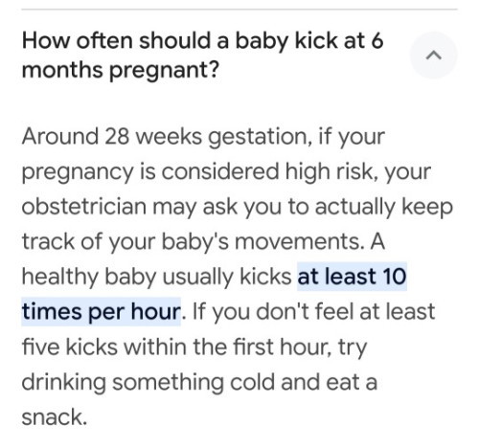Click the word "obstetrician" in the paragraph

click(83, 207)
